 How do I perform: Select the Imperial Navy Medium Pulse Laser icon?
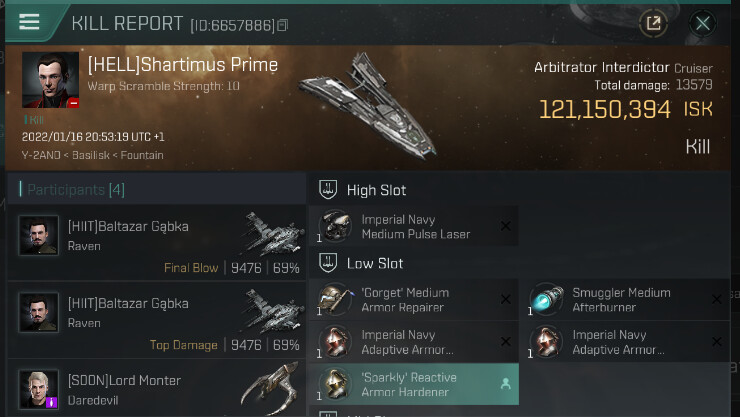(x=335, y=227)
